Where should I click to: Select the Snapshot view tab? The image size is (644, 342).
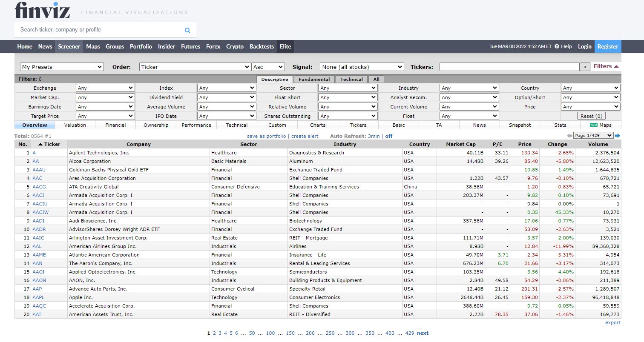click(x=520, y=125)
